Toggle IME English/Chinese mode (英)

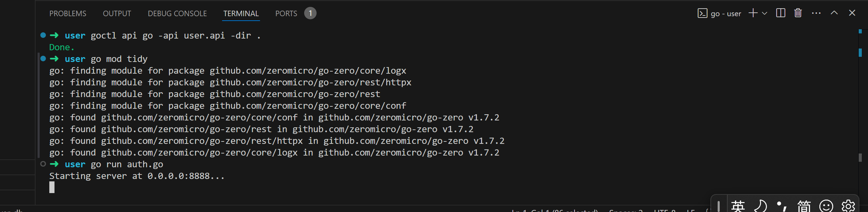click(738, 206)
